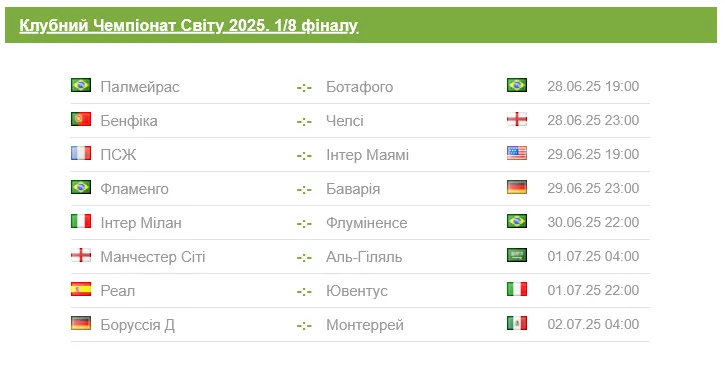This screenshot has height=366, width=725.
Task: Select the Флуміненсе team name
Action: tap(367, 223)
